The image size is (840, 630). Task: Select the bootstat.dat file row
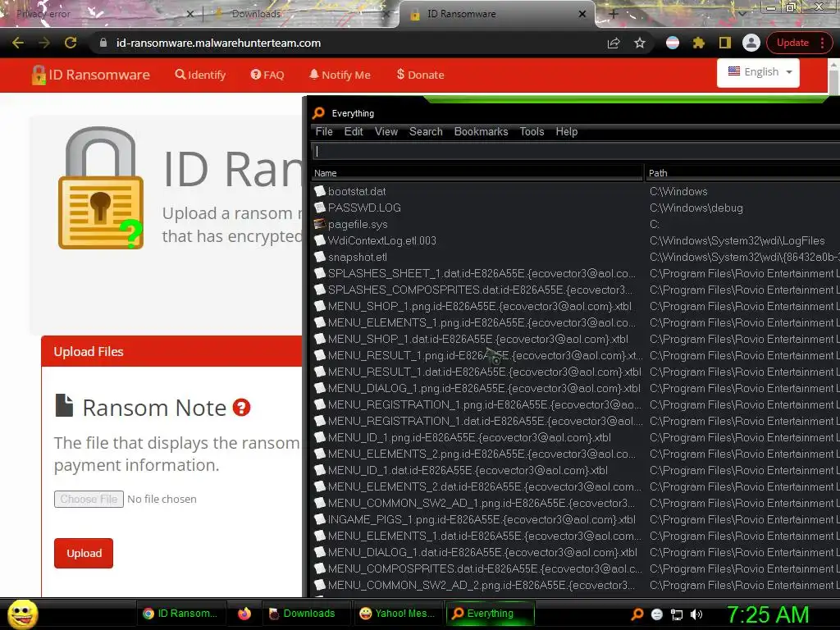[x=576, y=191]
